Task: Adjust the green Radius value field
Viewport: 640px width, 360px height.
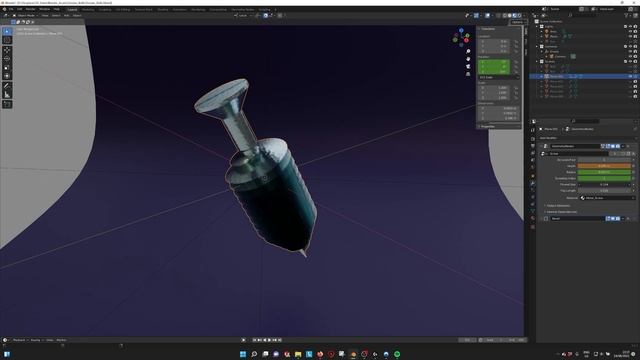Action: pos(604,172)
